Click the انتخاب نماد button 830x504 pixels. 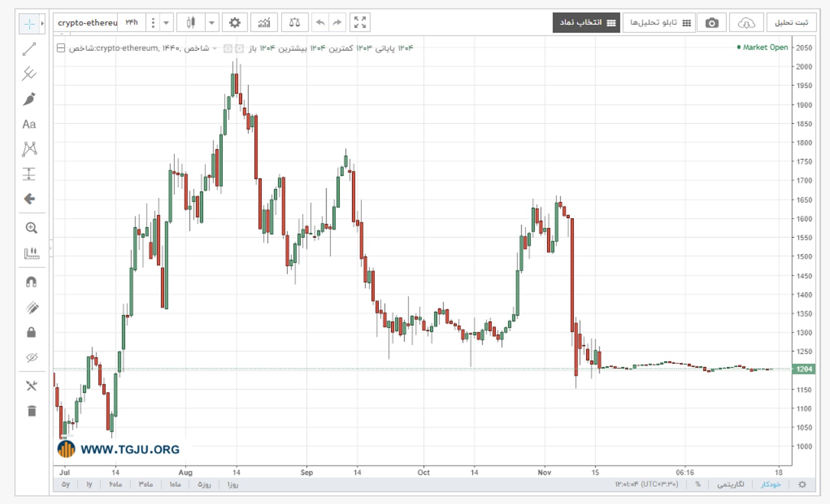(x=587, y=23)
